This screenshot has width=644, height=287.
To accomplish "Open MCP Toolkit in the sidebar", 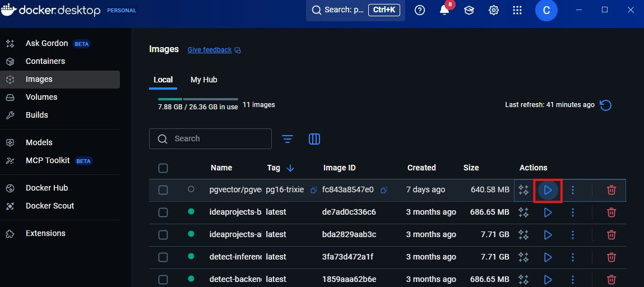I will (x=60, y=160).
